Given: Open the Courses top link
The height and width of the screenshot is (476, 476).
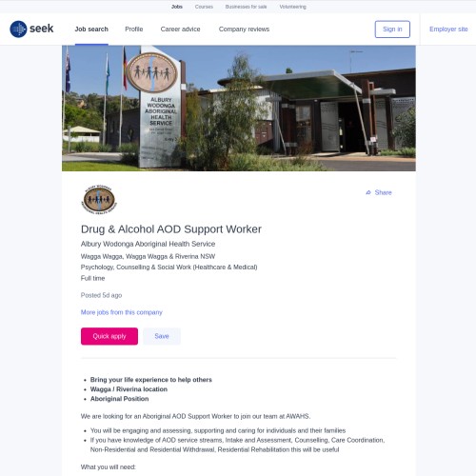Looking at the screenshot, I should click(x=204, y=7).
